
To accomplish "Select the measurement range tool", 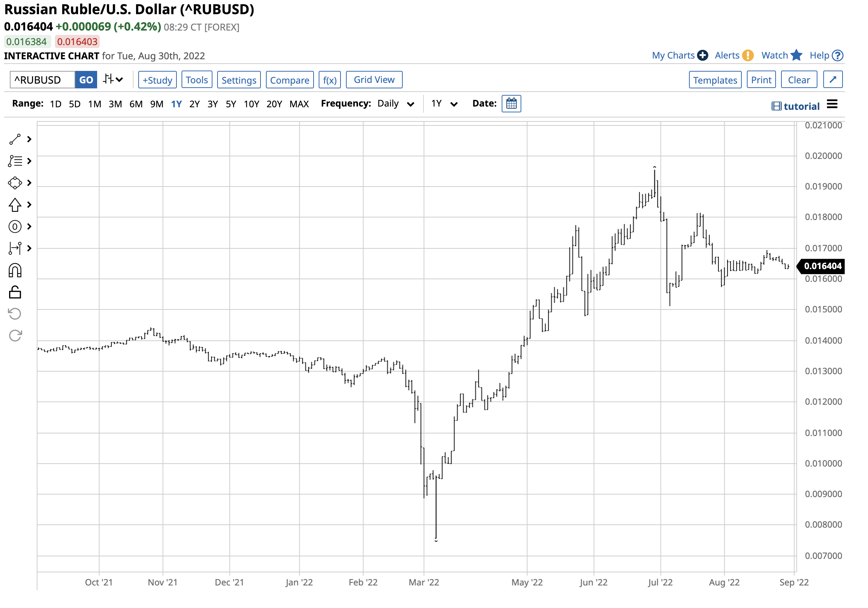I will pos(15,249).
